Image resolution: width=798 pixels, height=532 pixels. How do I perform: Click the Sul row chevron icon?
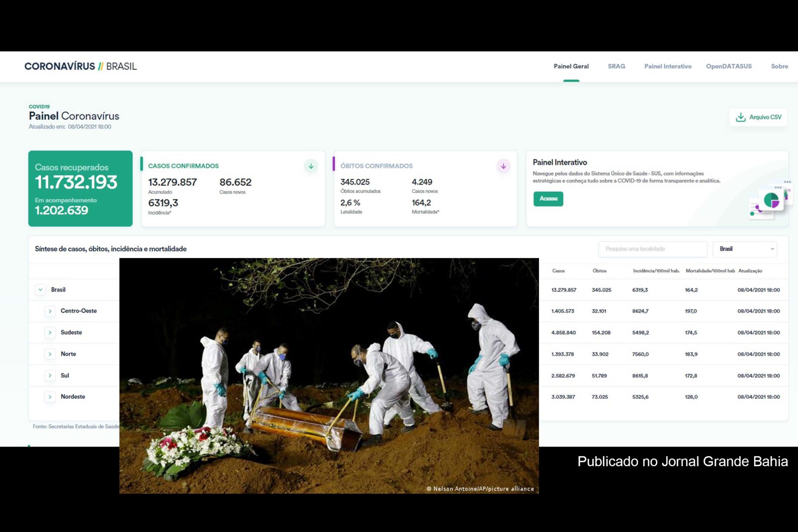[50, 375]
